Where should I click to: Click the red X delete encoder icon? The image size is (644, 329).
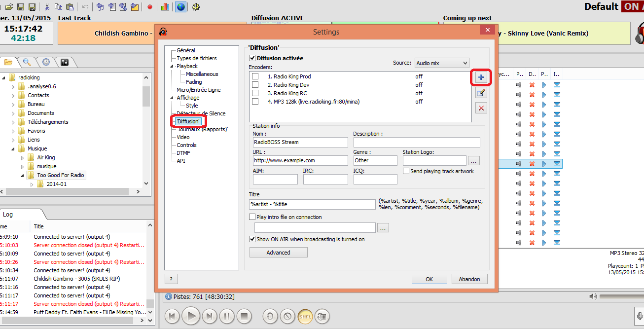(x=481, y=108)
